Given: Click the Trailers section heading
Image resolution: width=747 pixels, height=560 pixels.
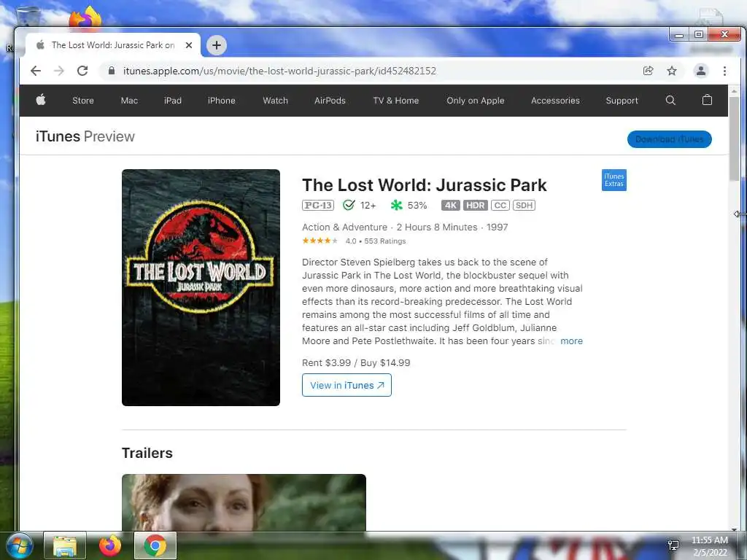Looking at the screenshot, I should (x=147, y=453).
